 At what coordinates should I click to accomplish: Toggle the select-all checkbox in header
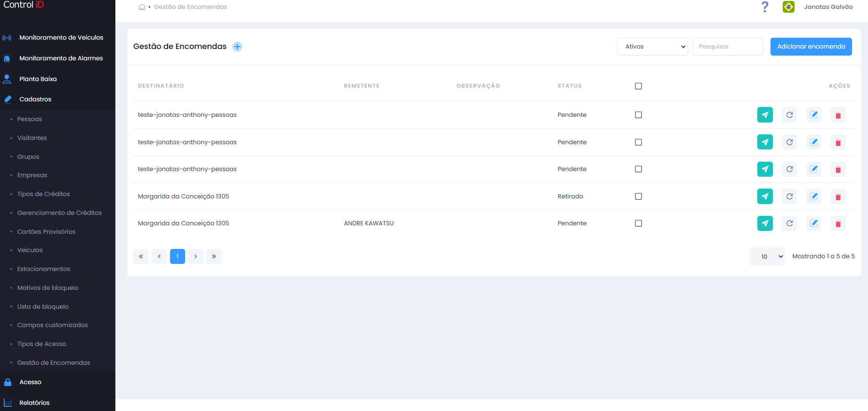638,86
